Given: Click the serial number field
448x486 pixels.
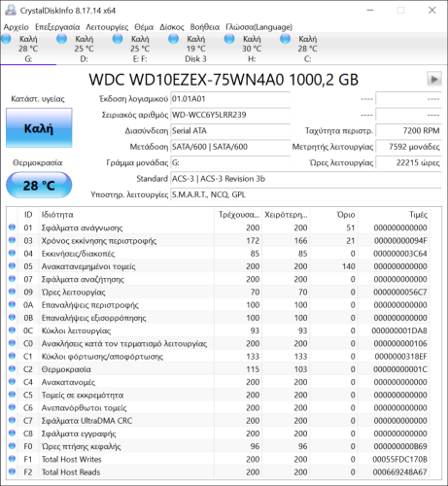Looking at the screenshot, I should [230, 115].
